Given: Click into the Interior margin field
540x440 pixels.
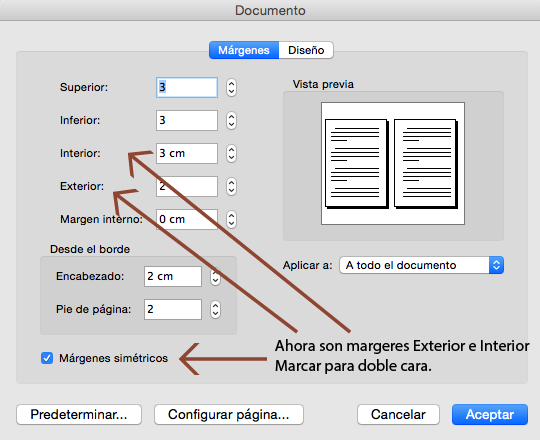Looking at the screenshot, I should pos(187,154).
